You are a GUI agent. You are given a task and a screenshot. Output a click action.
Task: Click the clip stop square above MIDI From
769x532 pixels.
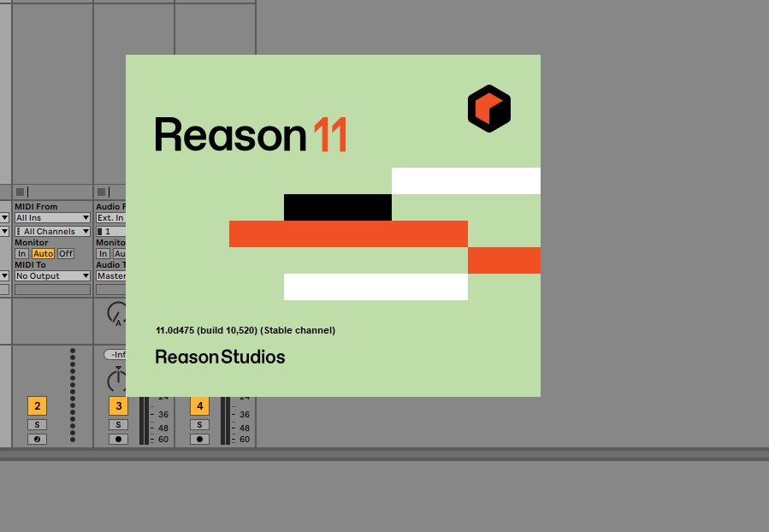tap(21, 192)
